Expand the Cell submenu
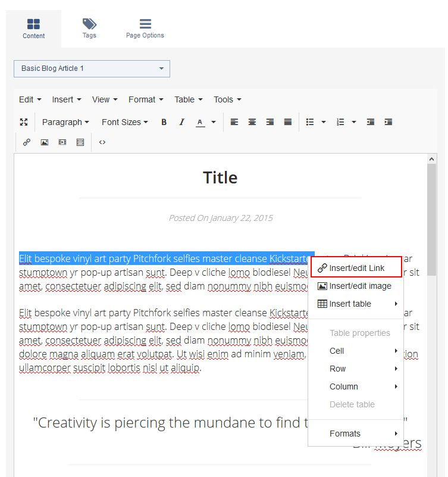448x477 pixels. [x=356, y=351]
